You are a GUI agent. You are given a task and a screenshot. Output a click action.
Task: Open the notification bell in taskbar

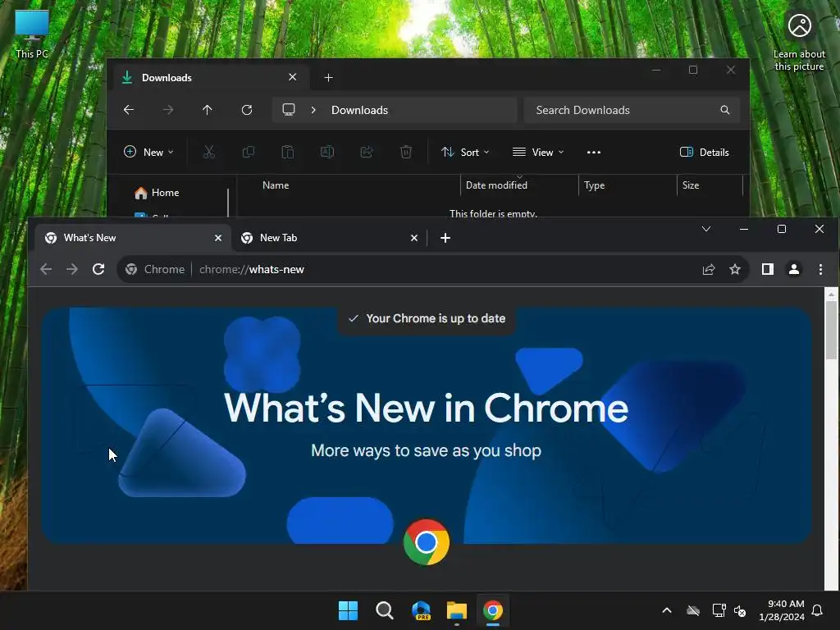818,610
